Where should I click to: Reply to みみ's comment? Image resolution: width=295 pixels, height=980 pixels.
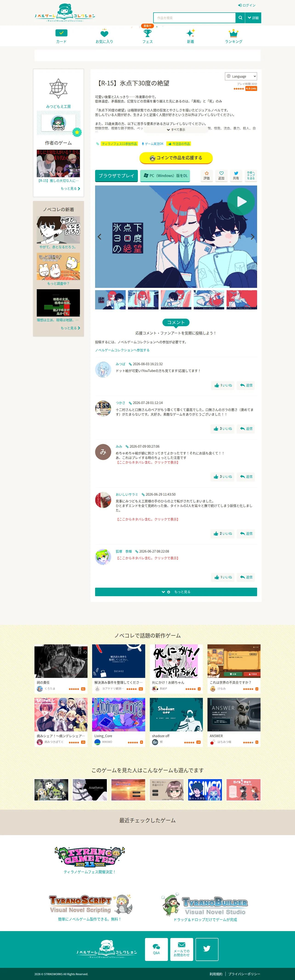tap(246, 477)
